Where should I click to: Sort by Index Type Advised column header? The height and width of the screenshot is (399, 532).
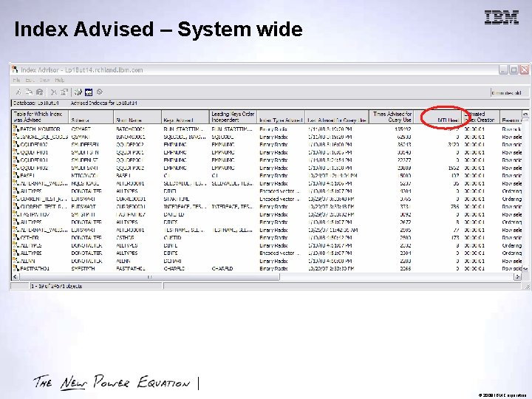point(281,117)
